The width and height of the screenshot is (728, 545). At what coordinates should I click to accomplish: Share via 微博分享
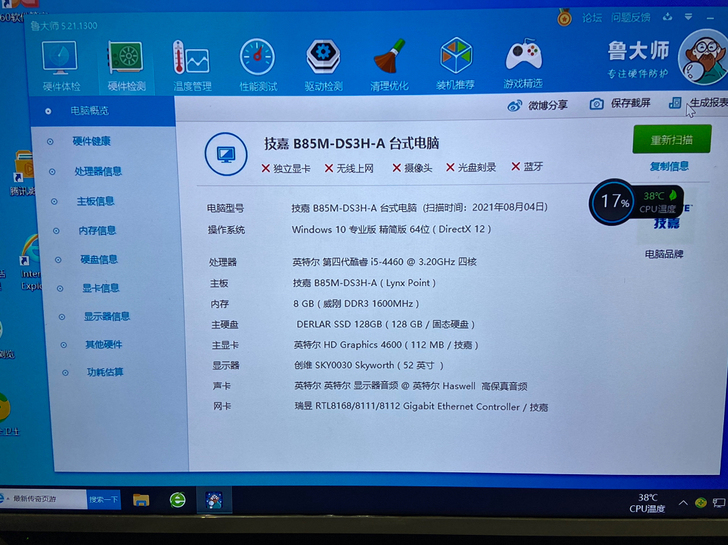537,105
